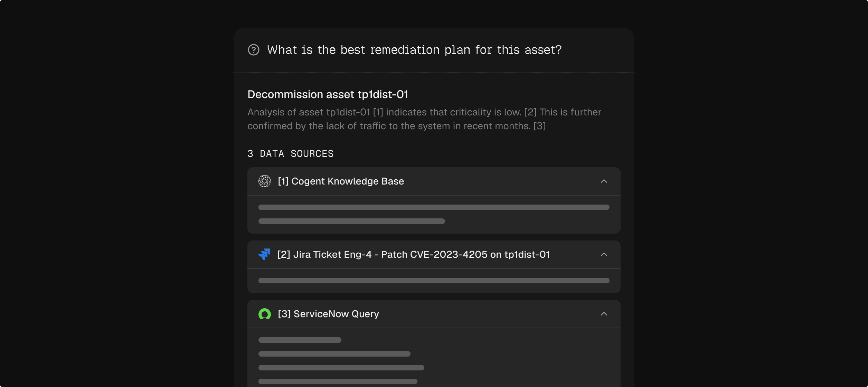Screen dimensions: 868x387
Task: Click the "Decommission asset tp1dist-01" heading
Action: point(328,94)
